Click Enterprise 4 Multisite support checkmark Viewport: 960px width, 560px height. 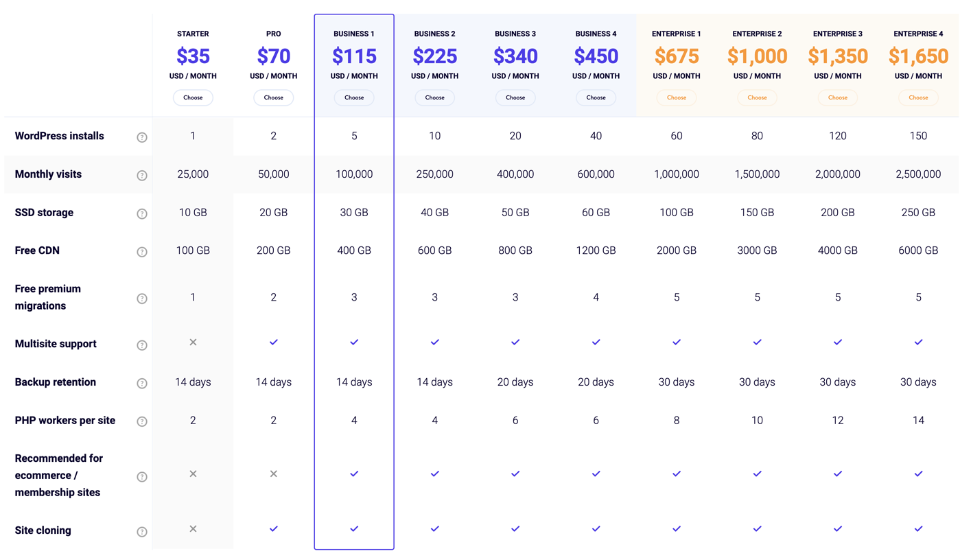tap(918, 342)
